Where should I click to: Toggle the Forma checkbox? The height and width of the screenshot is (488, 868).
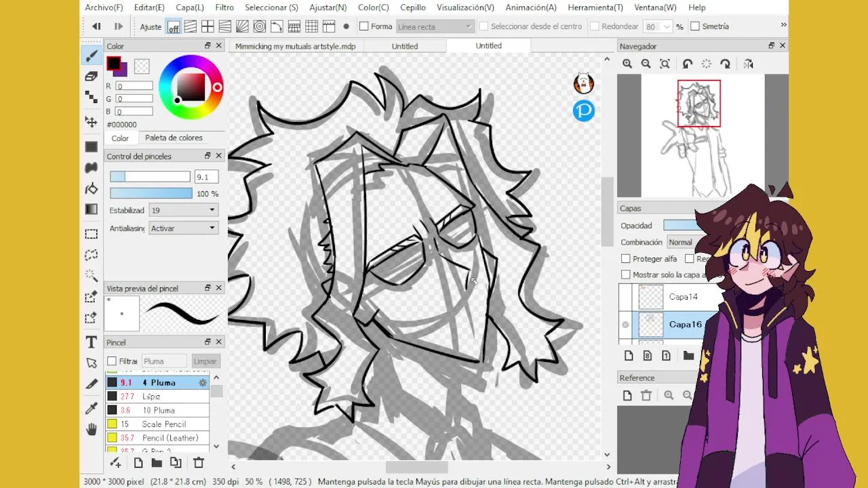[364, 26]
